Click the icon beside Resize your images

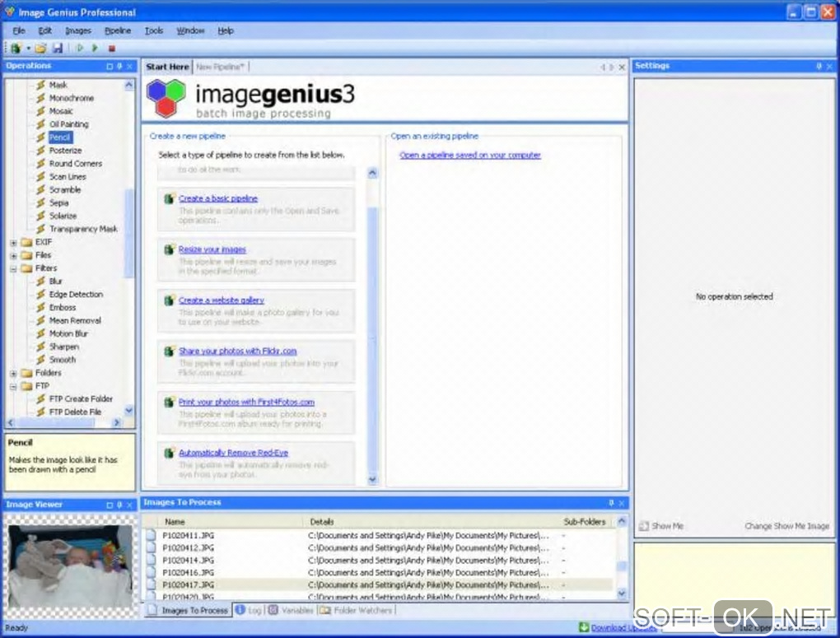[x=170, y=249]
